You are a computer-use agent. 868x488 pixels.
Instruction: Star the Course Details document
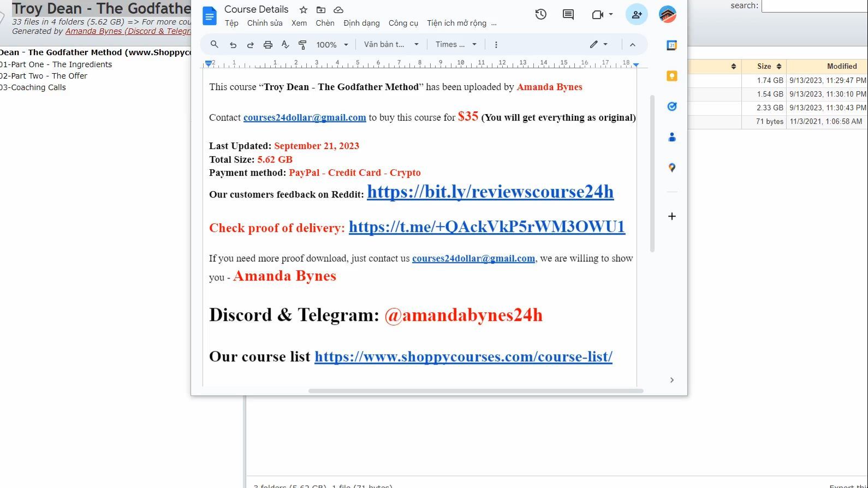[x=304, y=10]
